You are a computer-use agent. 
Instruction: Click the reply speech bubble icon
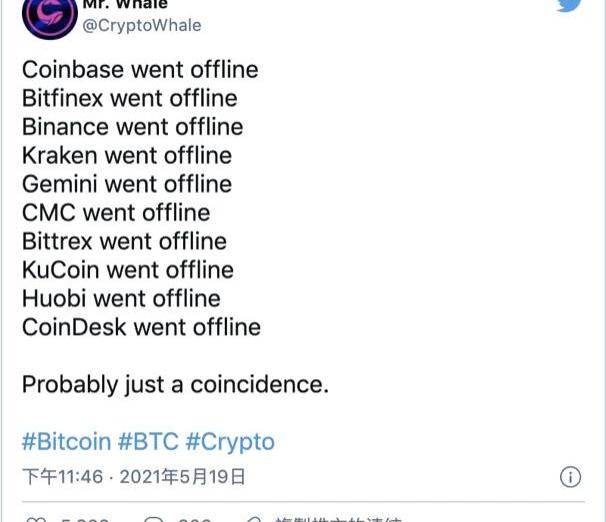(x=153, y=519)
